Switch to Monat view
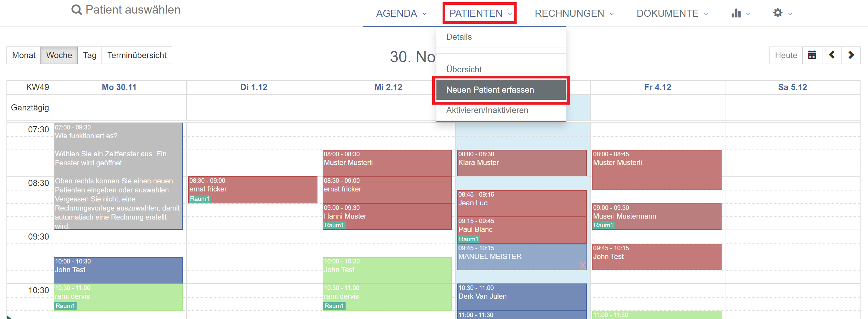 tap(24, 55)
